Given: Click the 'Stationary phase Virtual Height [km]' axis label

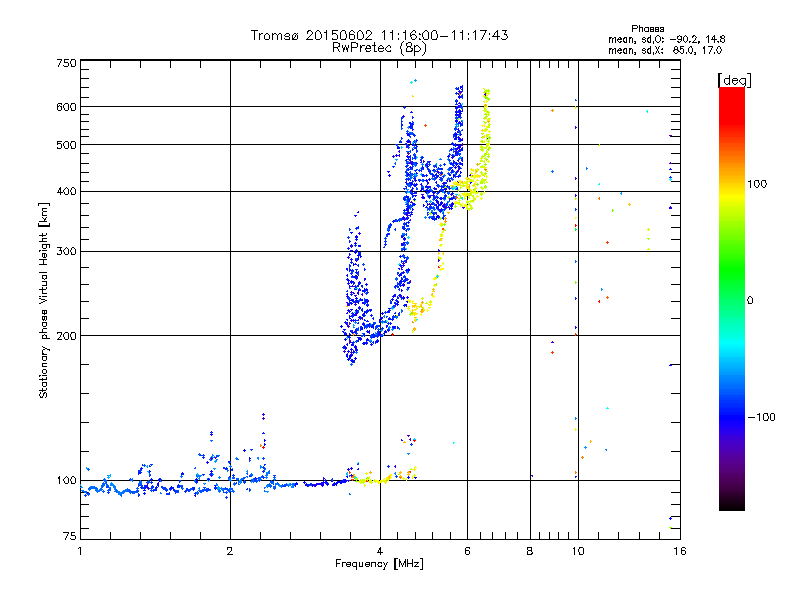Looking at the screenshot, I should tap(43, 300).
